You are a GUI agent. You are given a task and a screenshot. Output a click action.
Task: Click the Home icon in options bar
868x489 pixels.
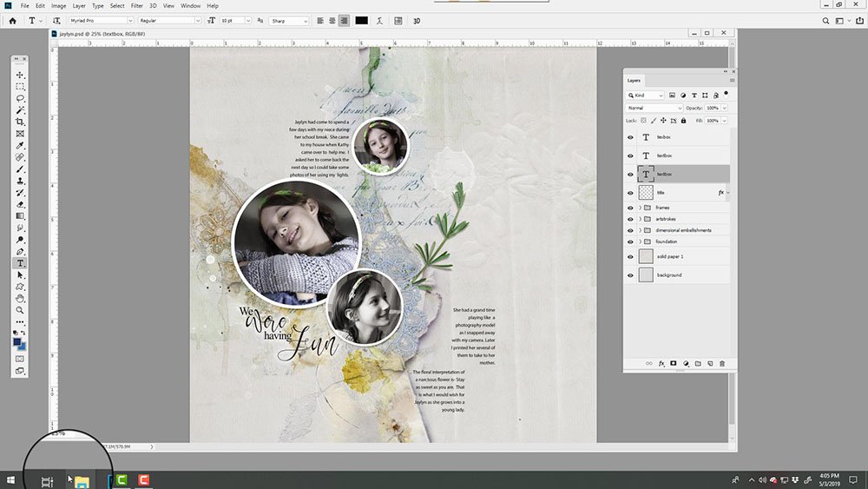[12, 21]
